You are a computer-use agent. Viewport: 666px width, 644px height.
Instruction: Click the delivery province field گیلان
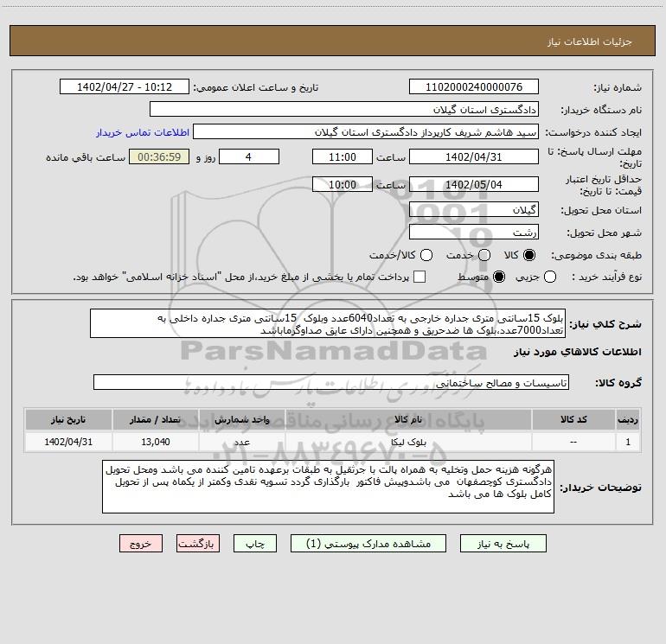pos(474,210)
